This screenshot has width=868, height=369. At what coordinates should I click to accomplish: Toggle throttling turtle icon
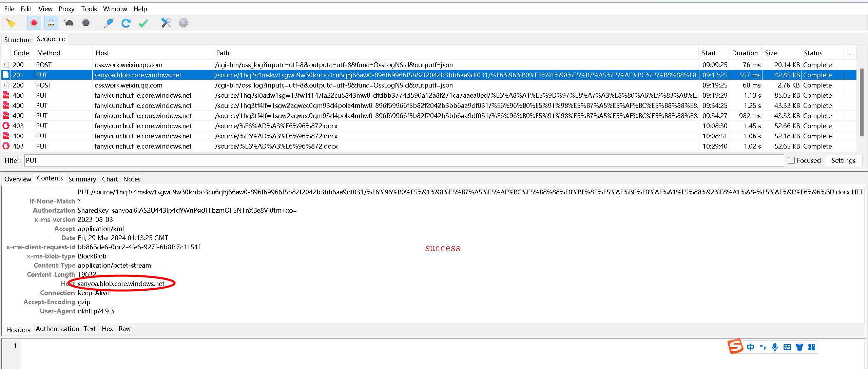[69, 23]
